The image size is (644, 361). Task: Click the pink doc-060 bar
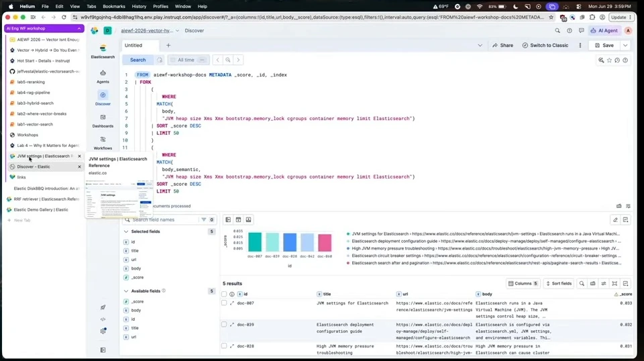click(325, 243)
